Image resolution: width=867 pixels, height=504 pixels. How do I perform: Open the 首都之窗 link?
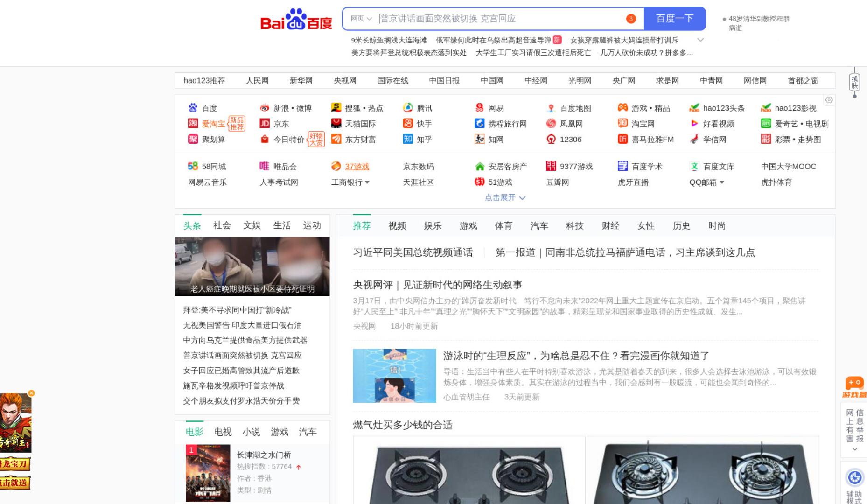pyautogui.click(x=803, y=81)
